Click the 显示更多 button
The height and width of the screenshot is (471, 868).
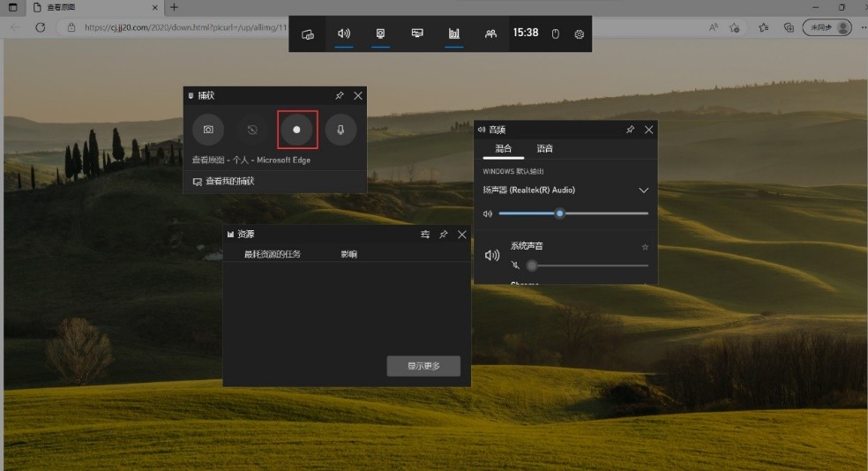(423, 366)
